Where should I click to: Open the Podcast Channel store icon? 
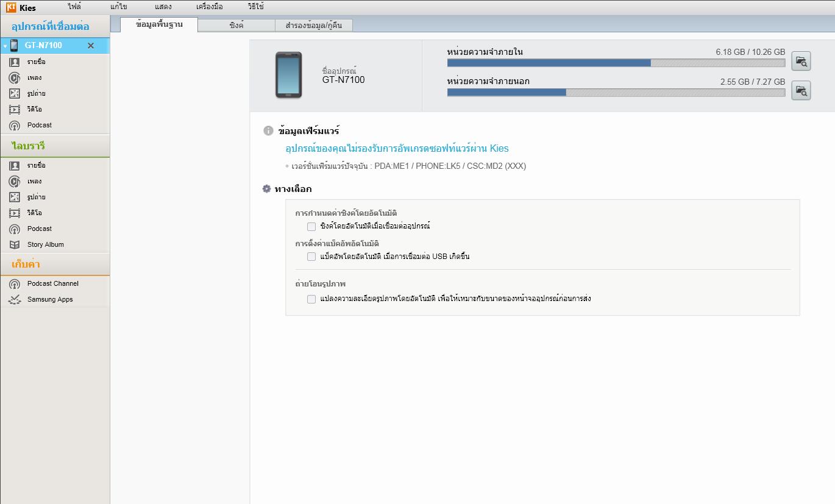click(15, 284)
